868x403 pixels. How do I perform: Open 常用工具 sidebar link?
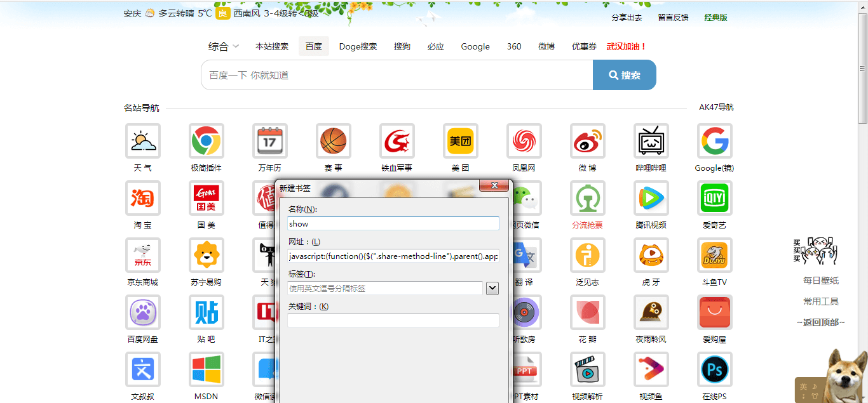point(821,301)
